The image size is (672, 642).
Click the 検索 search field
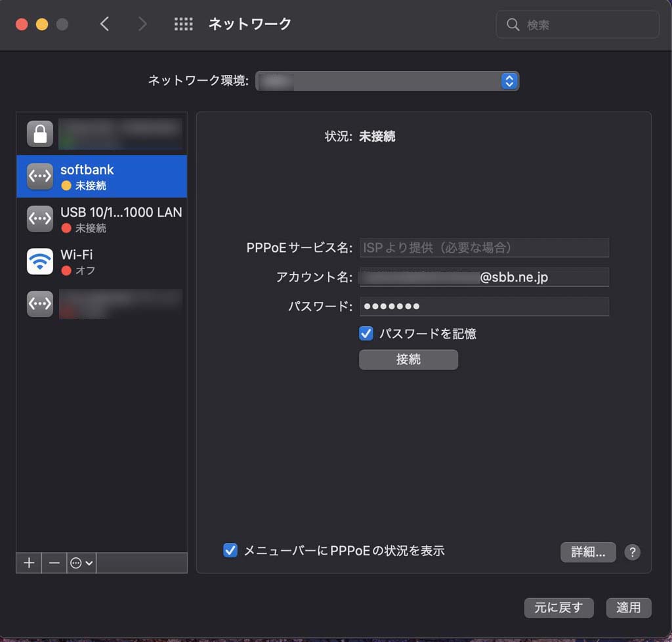tap(584, 25)
